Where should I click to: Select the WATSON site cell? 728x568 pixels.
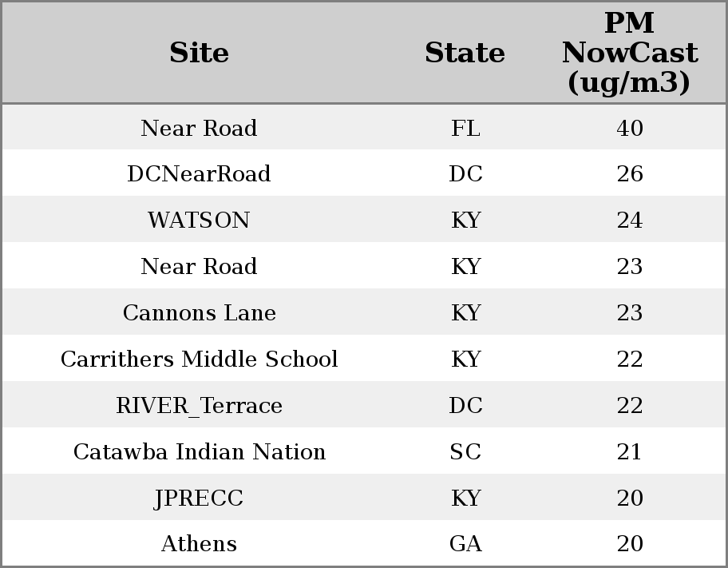199,220
